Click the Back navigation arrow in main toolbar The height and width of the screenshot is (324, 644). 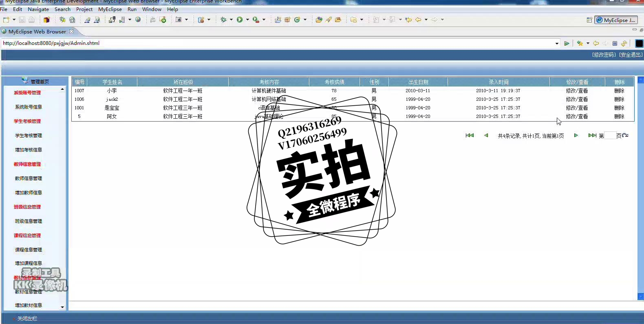(x=418, y=20)
